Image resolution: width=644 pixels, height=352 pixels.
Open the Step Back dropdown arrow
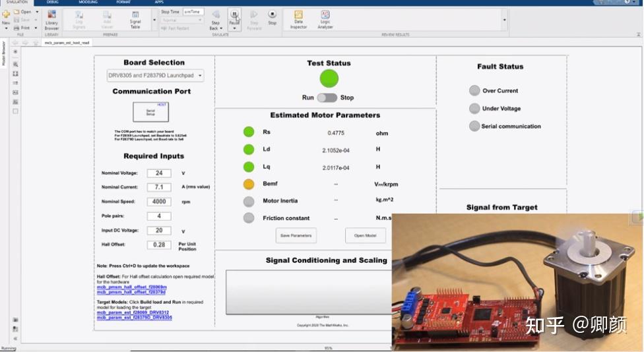pyautogui.click(x=221, y=29)
